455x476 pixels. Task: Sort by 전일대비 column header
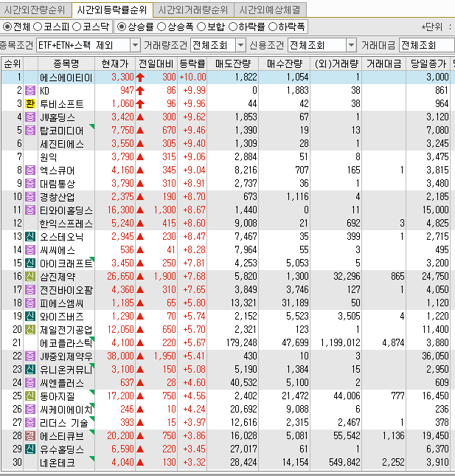click(x=156, y=63)
